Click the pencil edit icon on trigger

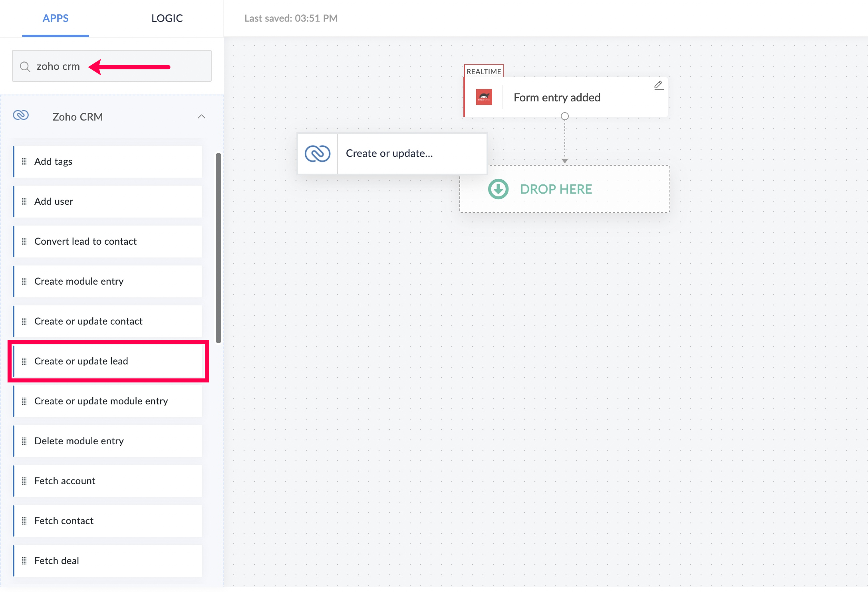[658, 85]
